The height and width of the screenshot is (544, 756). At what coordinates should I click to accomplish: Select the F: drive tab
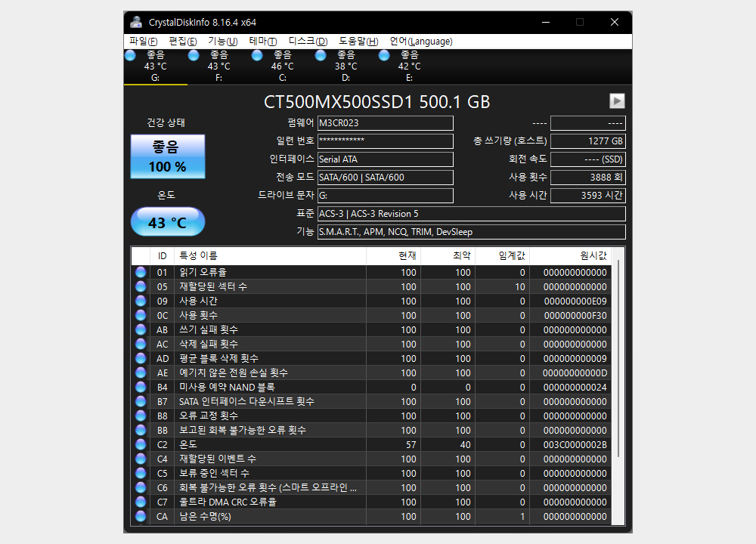219,66
